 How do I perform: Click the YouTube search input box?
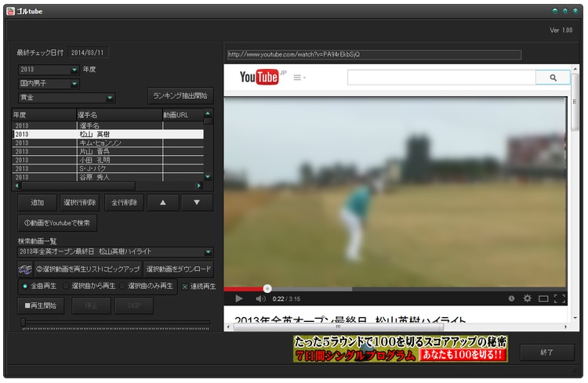tap(441, 78)
